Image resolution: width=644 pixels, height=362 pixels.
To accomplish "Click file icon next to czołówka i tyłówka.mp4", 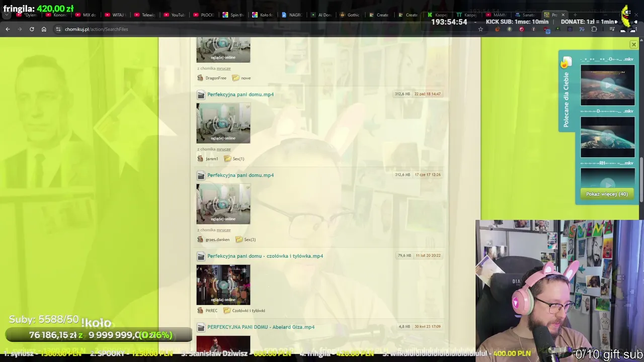I will click(x=201, y=256).
